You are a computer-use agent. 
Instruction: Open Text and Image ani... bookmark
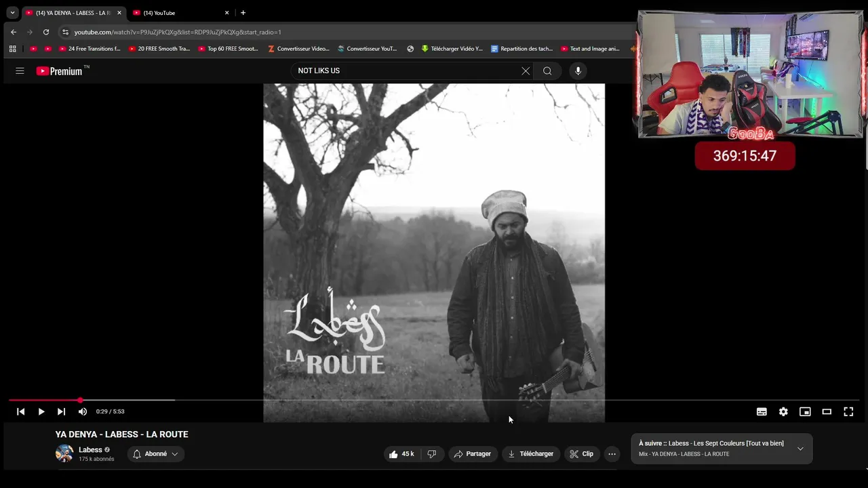(x=591, y=49)
